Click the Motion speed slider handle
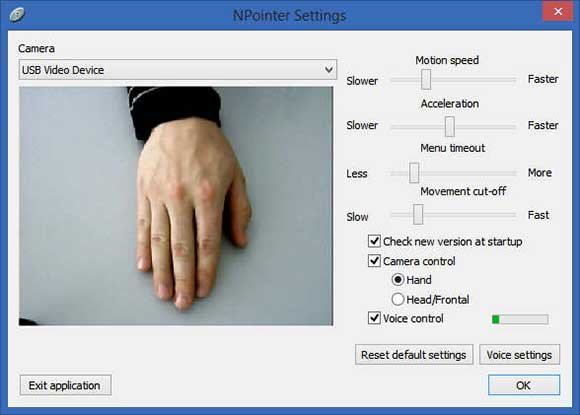580x415 pixels. tap(426, 79)
